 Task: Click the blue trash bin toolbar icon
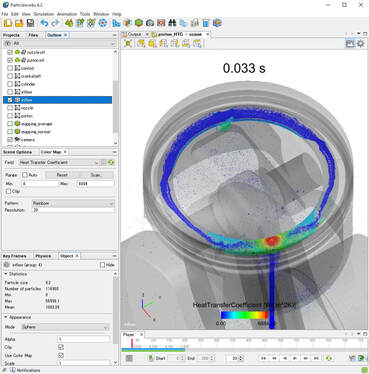206,23
